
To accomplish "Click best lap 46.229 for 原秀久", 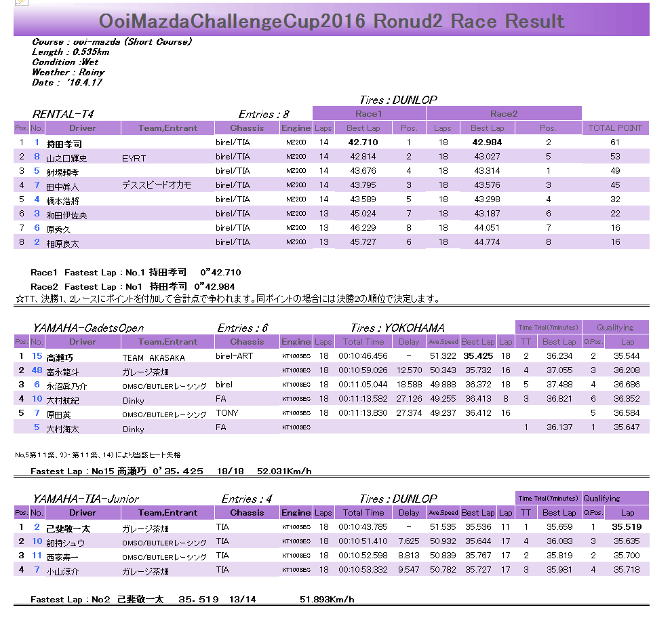I will 363,228.
